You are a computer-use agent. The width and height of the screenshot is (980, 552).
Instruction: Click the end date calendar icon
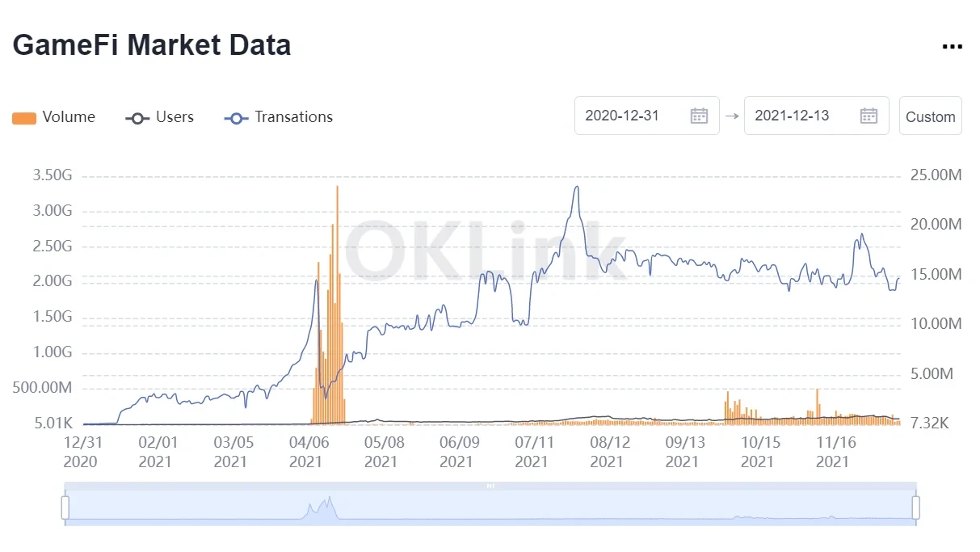[x=869, y=116]
